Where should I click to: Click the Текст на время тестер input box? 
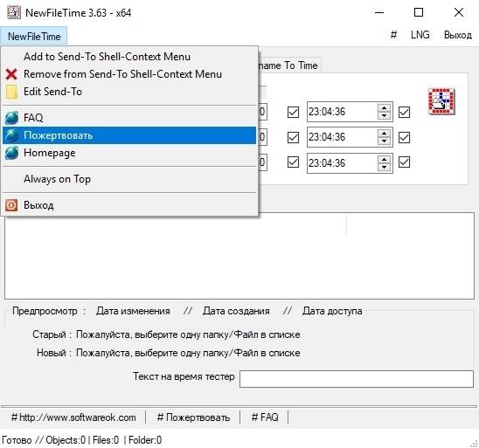click(x=357, y=379)
